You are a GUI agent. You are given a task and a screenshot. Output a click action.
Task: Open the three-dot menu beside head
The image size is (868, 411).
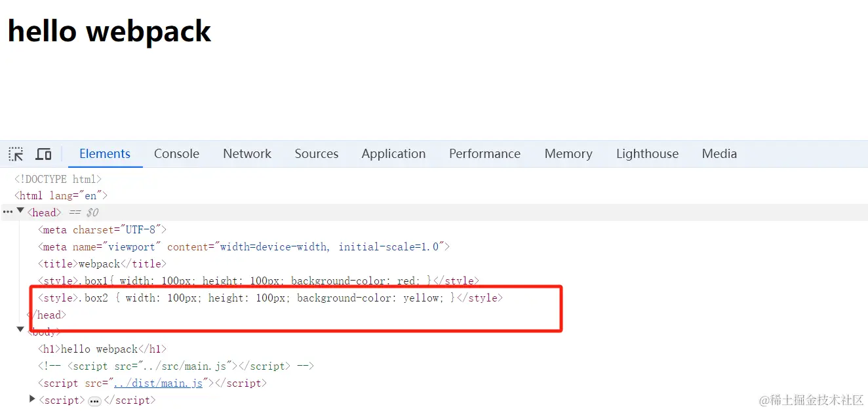(x=8, y=212)
